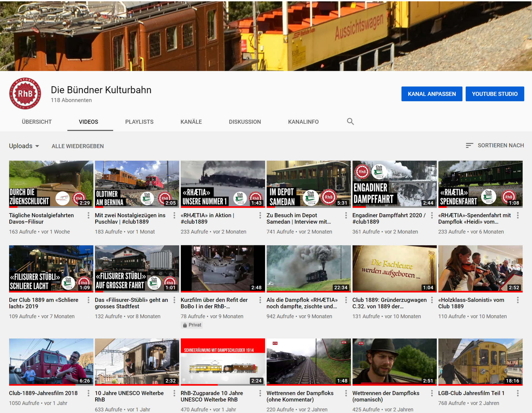The height and width of the screenshot is (413, 532).
Task: Play Schneeräumung mit Dampfschleuder 1914 thumbnail
Action: point(223,362)
